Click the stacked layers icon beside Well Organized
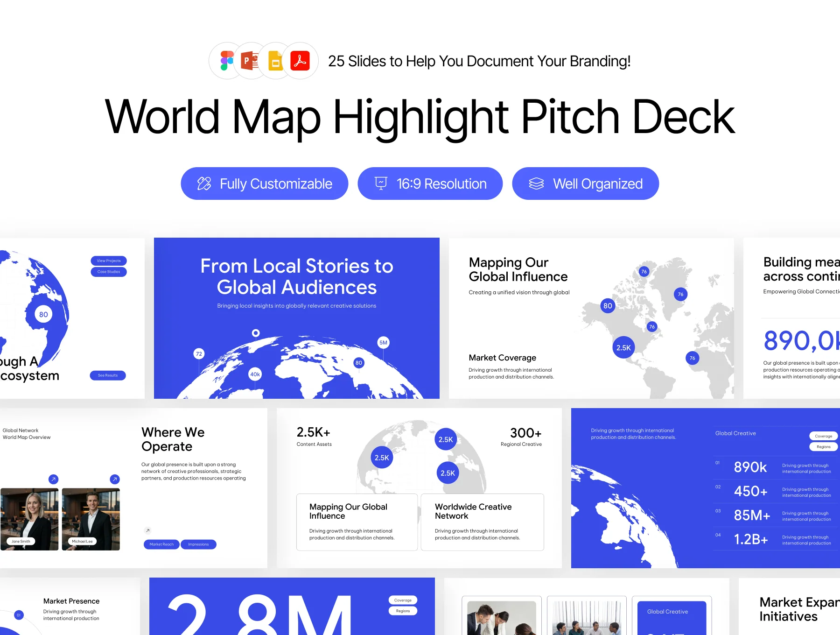This screenshot has width=840, height=635. pos(536,183)
